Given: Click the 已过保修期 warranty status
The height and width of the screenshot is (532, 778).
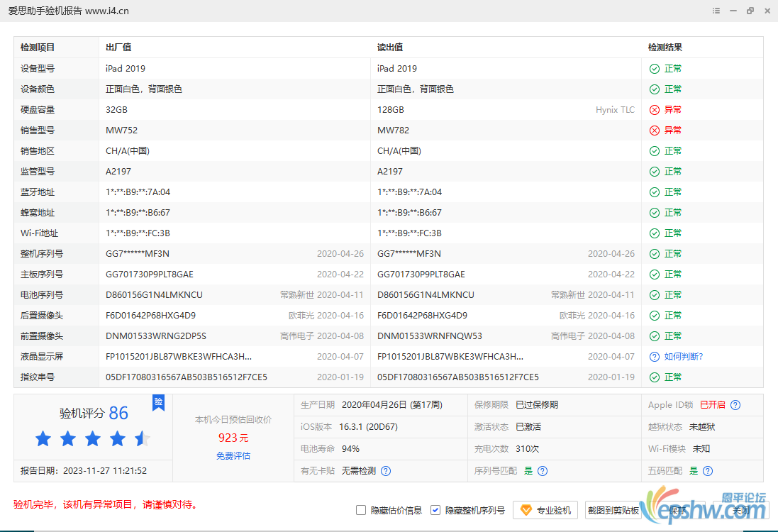Looking at the screenshot, I should pos(537,405).
